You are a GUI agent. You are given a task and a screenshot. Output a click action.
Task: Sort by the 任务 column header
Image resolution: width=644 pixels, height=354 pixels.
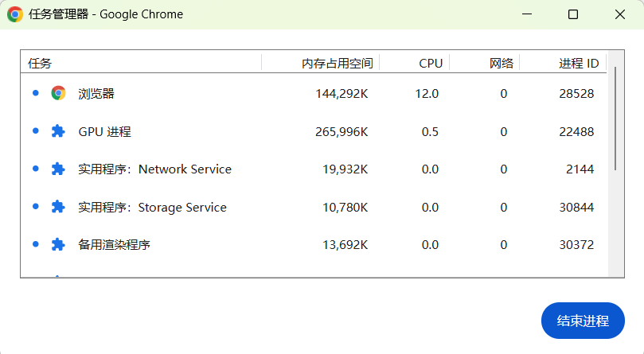[x=40, y=63]
